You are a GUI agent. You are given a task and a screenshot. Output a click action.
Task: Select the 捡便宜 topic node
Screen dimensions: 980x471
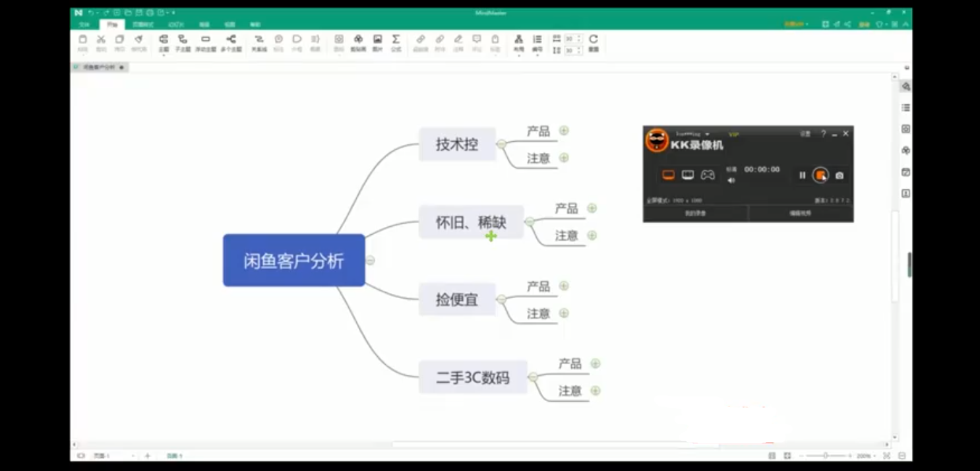tap(457, 299)
